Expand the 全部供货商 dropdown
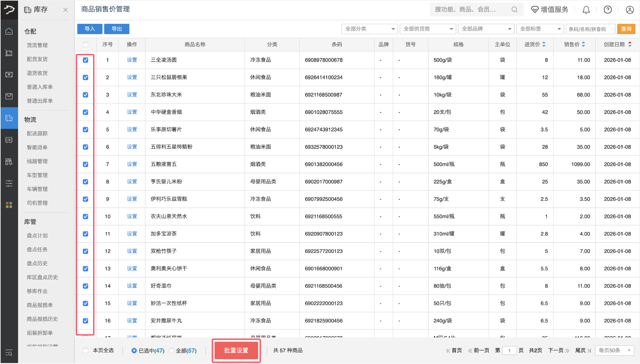The image size is (640, 364). [x=428, y=29]
